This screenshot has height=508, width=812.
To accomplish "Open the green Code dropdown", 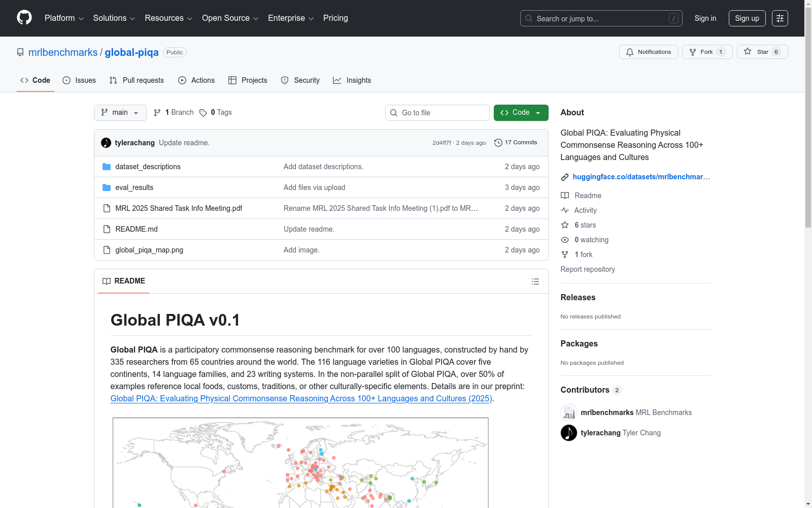I will pyautogui.click(x=521, y=113).
